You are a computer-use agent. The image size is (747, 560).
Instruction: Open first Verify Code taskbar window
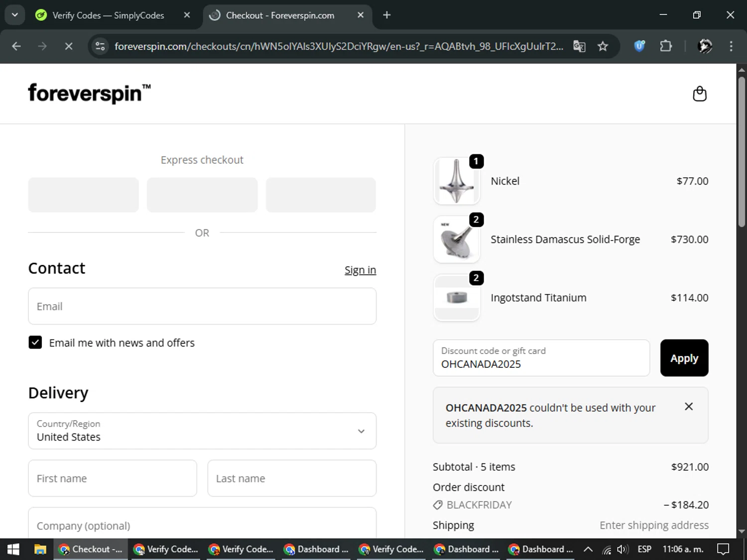click(166, 549)
